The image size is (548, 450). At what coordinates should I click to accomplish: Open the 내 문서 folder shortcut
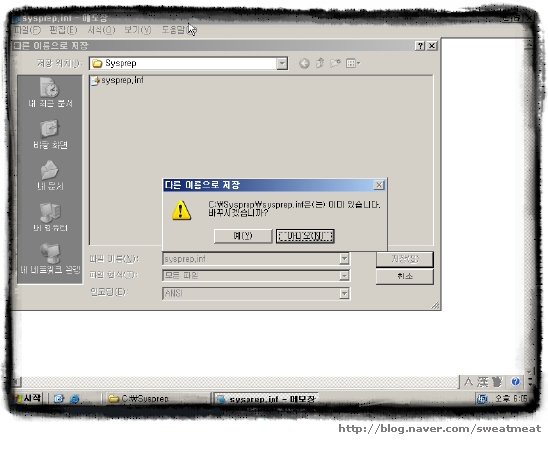50,175
